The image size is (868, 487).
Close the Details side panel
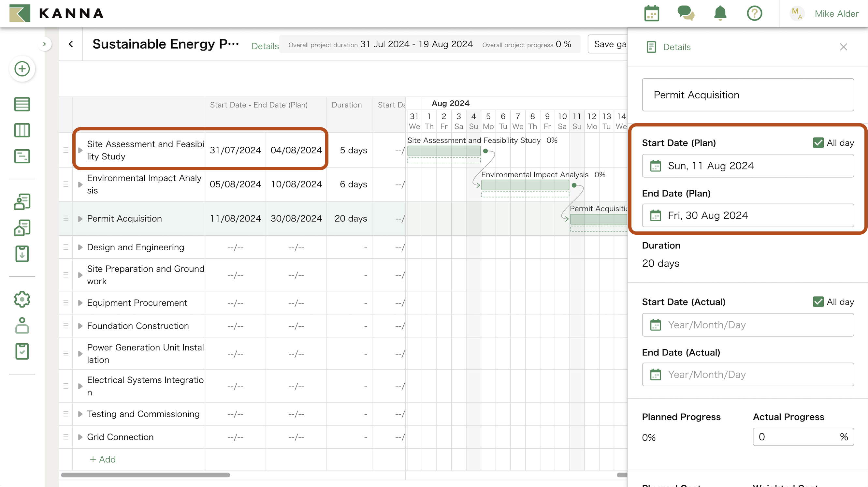[x=844, y=47]
